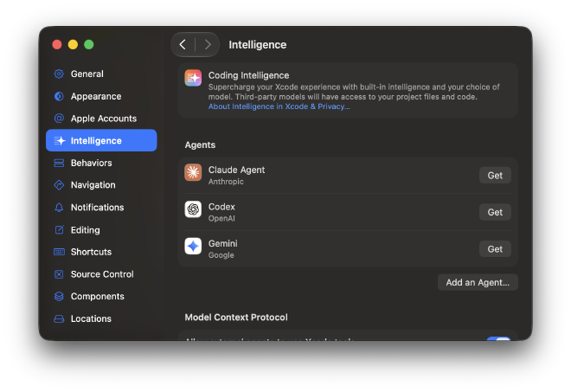
Task: Click the Codex OpenAI logo icon
Action: [193, 209]
